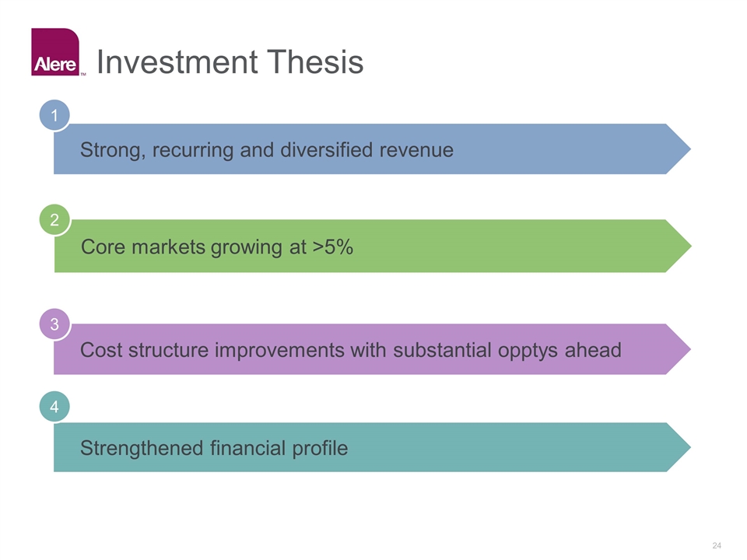
Task: Click "Core markets growing at >5%" text
Action: 217,247
